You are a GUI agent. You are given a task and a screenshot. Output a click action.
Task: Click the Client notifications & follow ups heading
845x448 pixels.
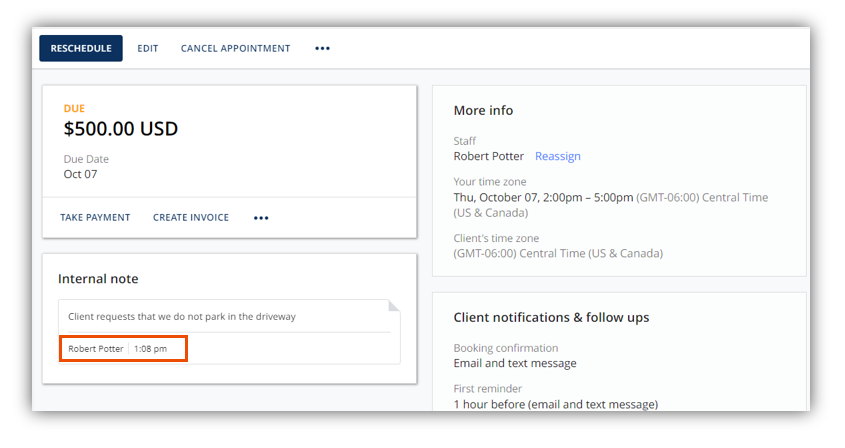click(551, 318)
